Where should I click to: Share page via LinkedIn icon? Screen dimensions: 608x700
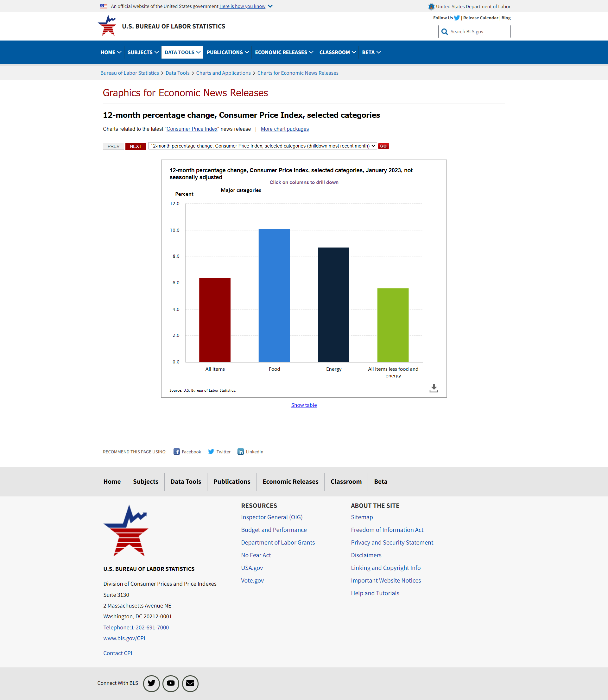pyautogui.click(x=240, y=451)
